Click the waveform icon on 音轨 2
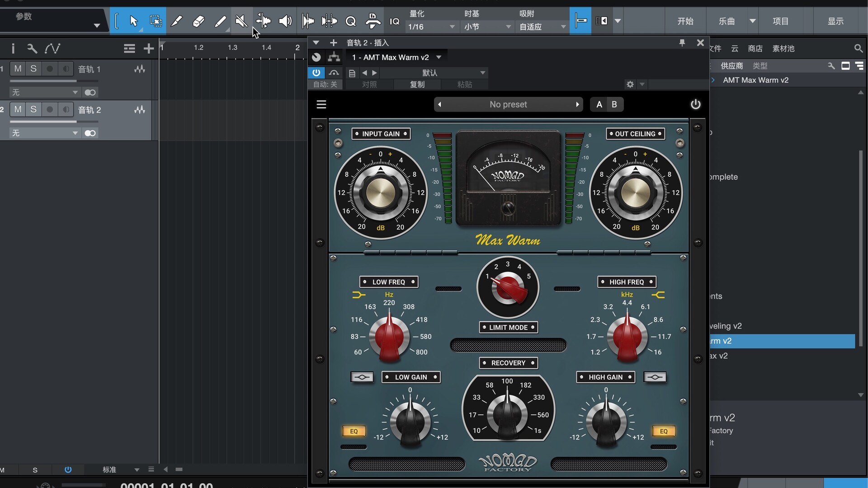The width and height of the screenshot is (868, 488). [140, 109]
